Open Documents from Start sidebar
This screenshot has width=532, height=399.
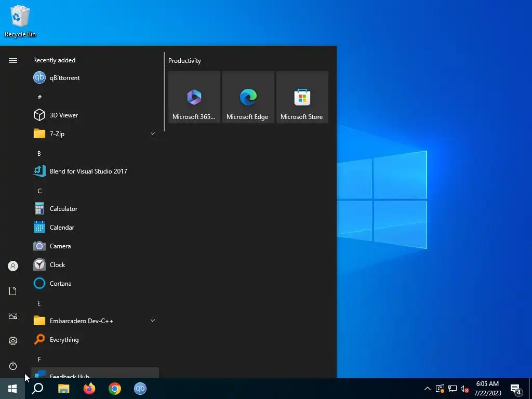coord(13,291)
